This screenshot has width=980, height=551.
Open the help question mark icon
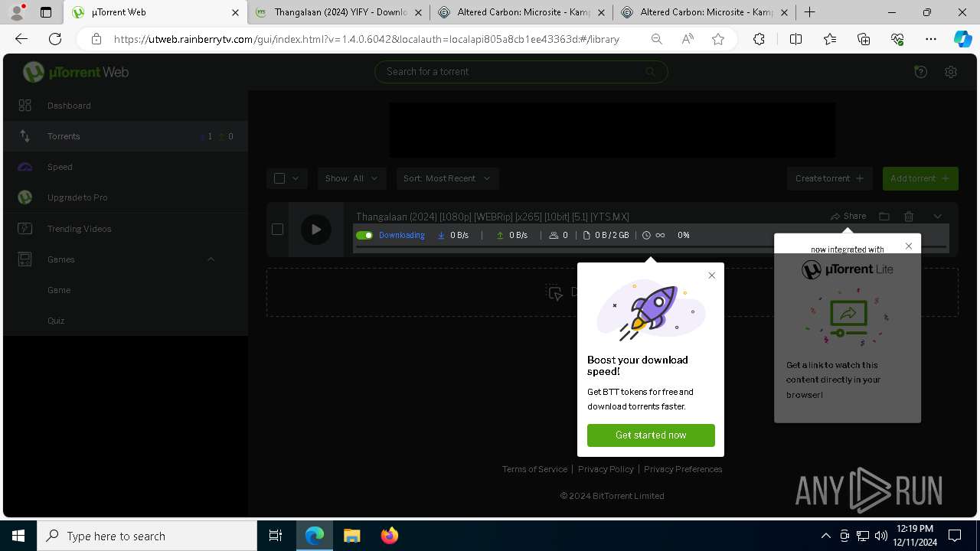(921, 72)
